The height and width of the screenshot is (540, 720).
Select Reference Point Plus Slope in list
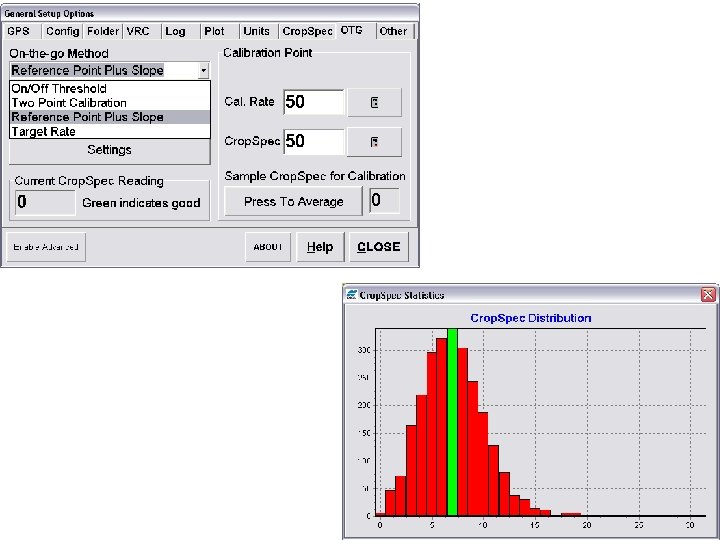click(x=110, y=117)
